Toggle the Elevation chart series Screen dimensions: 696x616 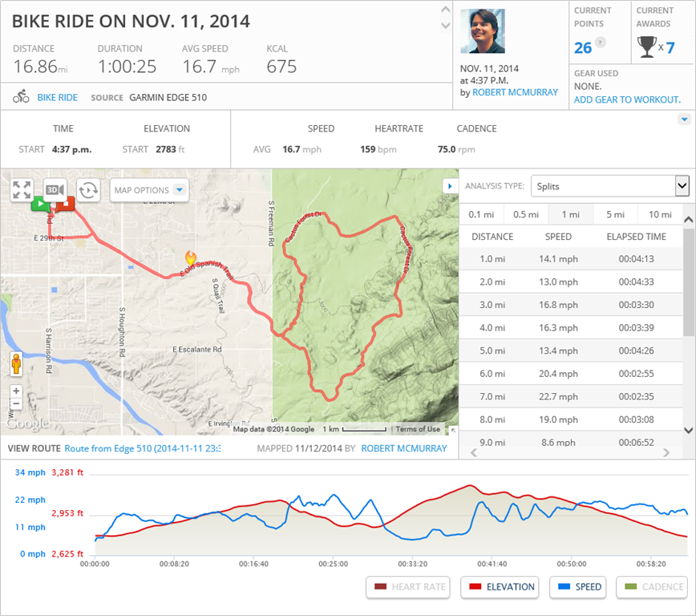coord(501,587)
